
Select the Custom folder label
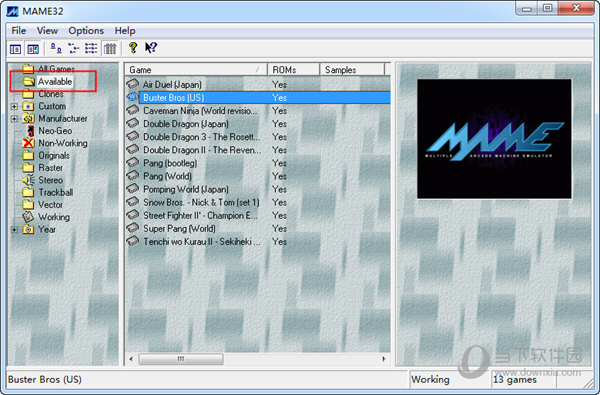52,106
